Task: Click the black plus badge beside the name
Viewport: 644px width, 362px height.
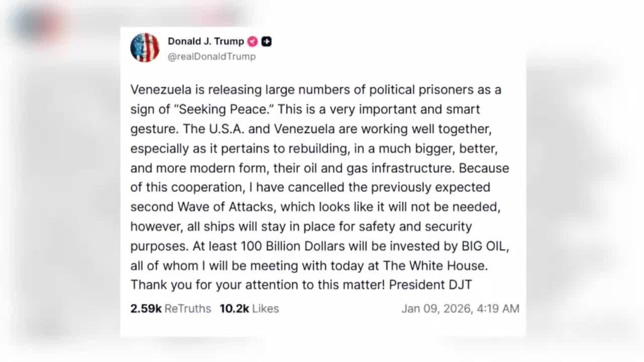Action: [266, 42]
